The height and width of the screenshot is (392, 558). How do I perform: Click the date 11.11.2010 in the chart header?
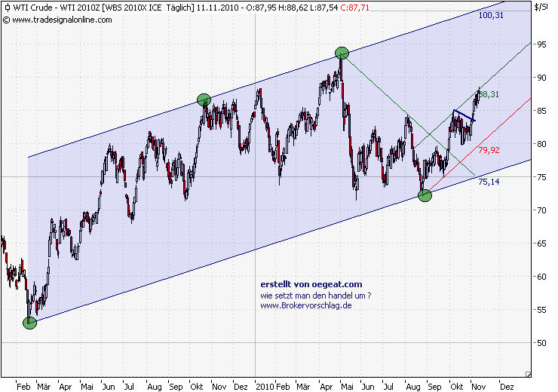click(217, 8)
